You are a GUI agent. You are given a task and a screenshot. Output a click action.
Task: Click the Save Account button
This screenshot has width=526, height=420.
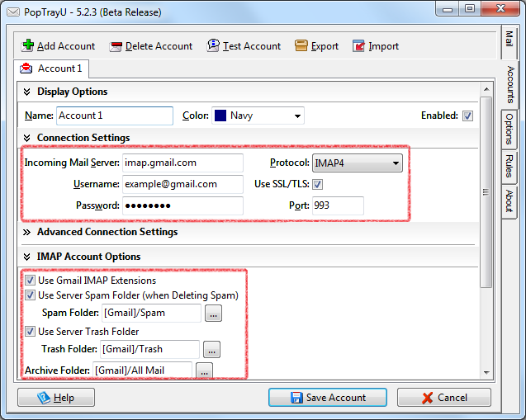pyautogui.click(x=328, y=398)
